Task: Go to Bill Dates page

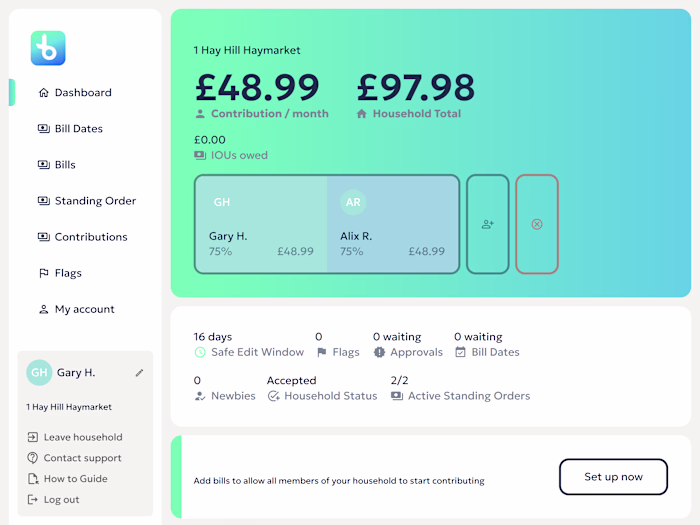Action: coord(78,129)
